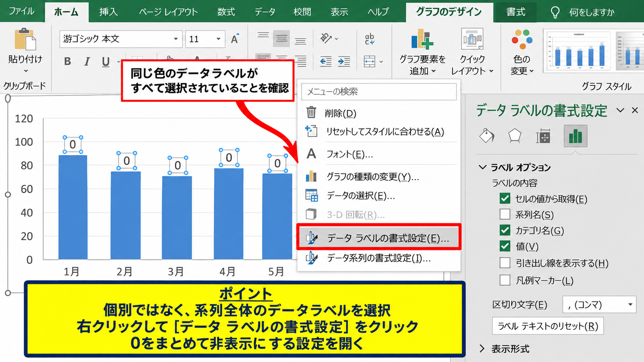
Task: Uncheck セルの値から取得 checkbox
Action: [x=505, y=198]
